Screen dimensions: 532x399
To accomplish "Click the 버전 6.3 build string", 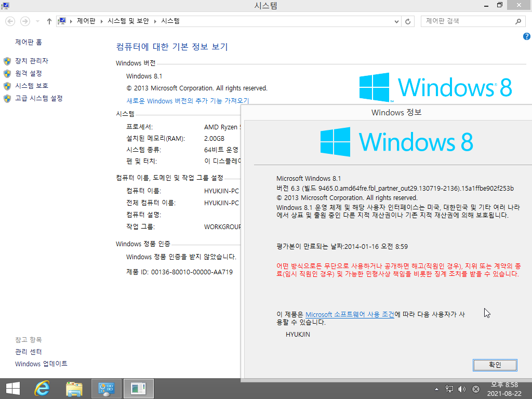I will [395, 188].
